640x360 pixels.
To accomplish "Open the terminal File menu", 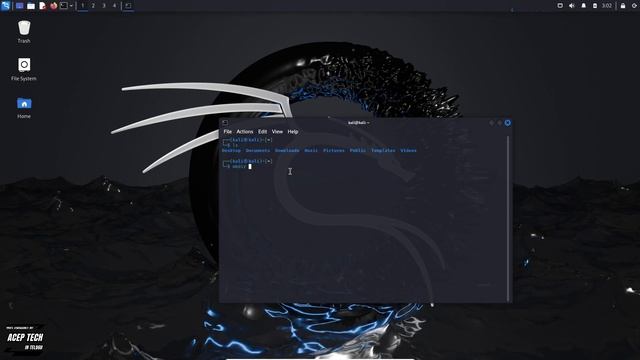I will pos(227,132).
